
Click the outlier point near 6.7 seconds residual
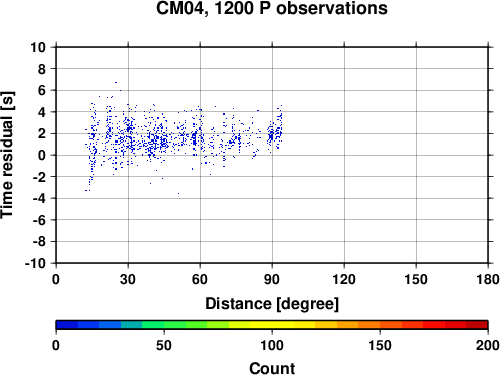pos(116,82)
